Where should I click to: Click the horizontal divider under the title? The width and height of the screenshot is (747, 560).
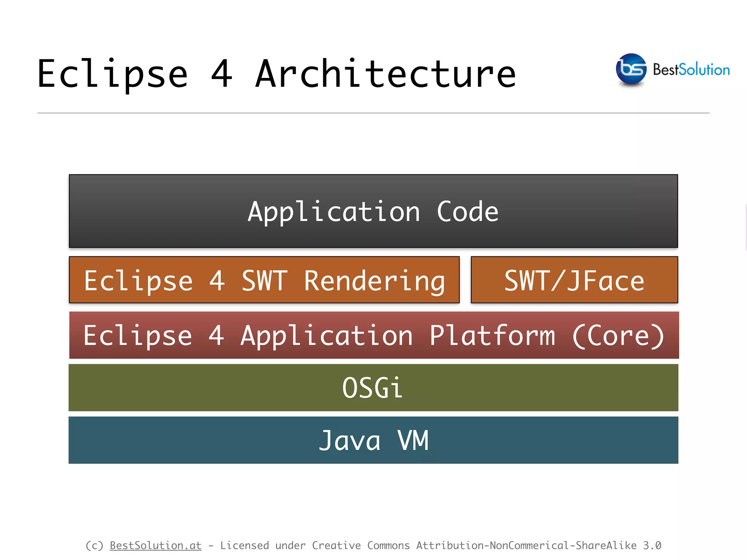[x=373, y=113]
